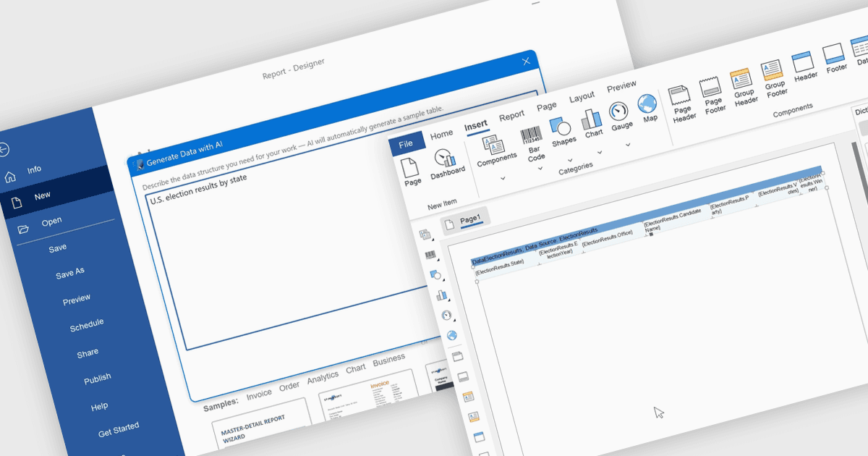Screen dimensions: 868x456
Task: Choose Publish in the File menu
Action: tap(98, 379)
